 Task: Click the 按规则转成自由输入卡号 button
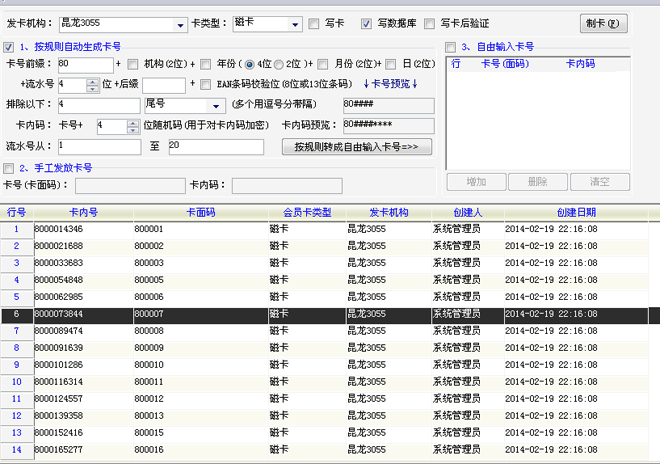357,147
